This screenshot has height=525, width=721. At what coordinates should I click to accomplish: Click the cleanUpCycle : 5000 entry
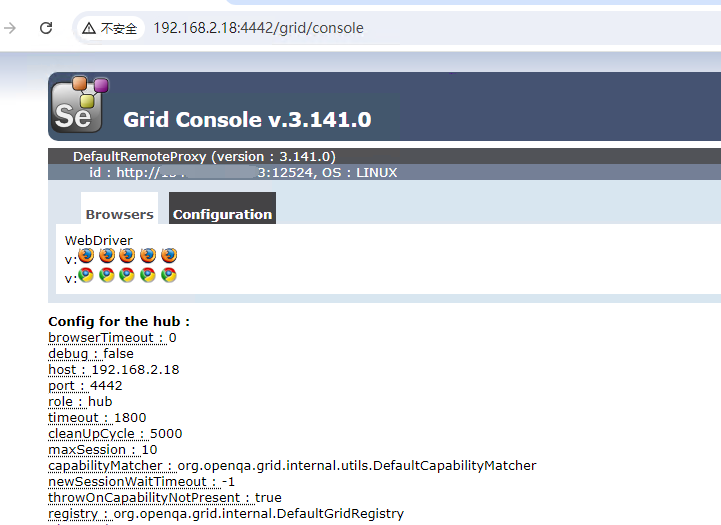(115, 434)
